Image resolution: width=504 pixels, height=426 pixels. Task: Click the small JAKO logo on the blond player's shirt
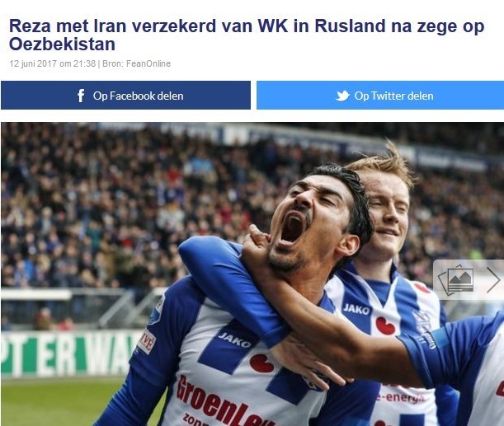pyautogui.click(x=356, y=310)
